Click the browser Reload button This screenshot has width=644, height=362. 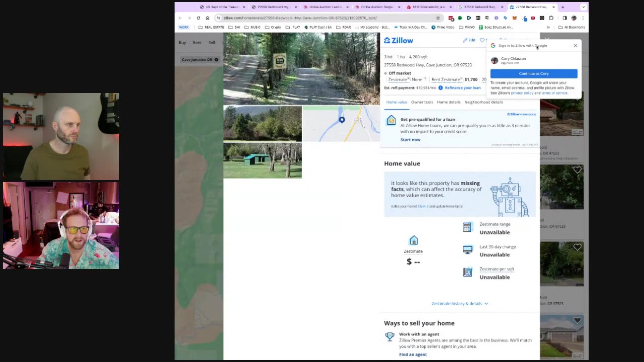pyautogui.click(x=198, y=18)
